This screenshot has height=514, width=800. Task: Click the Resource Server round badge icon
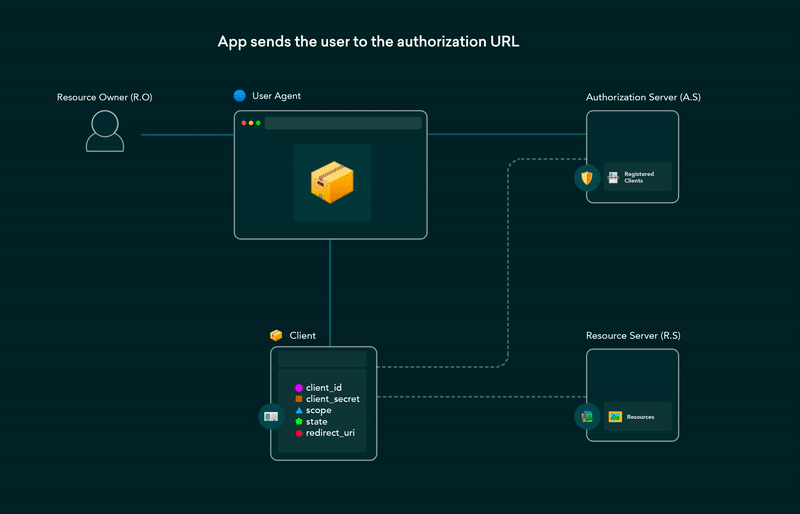point(587,417)
